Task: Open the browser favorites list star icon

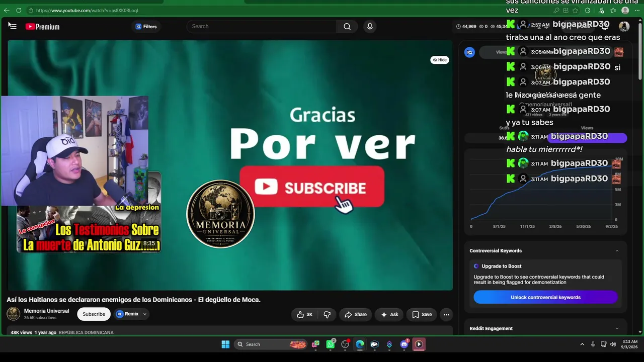Action: tap(613, 11)
